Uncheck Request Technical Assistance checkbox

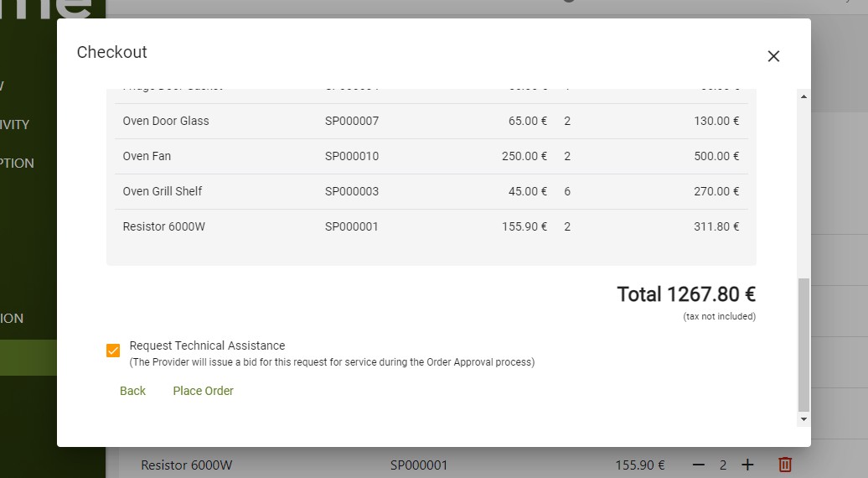click(113, 351)
